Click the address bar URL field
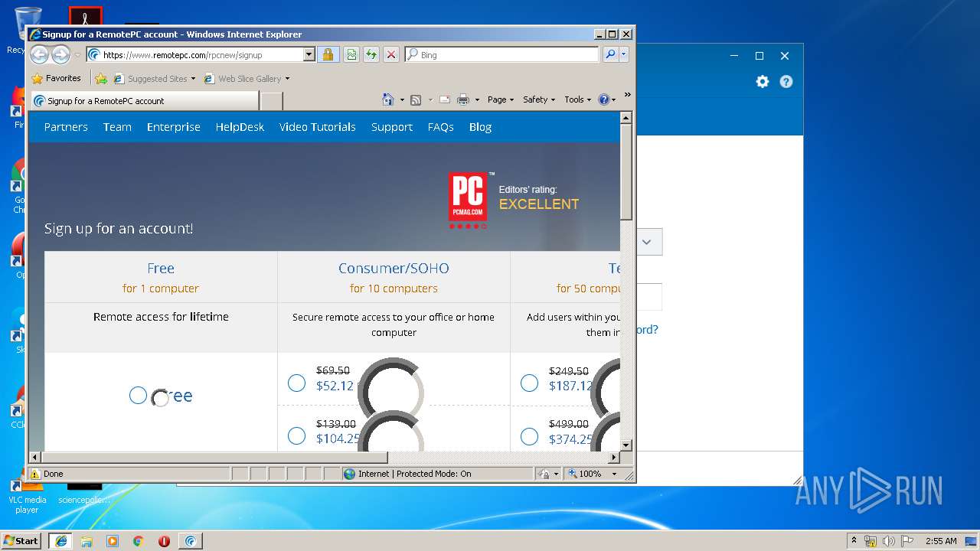The width and height of the screenshot is (980, 551). (202, 55)
